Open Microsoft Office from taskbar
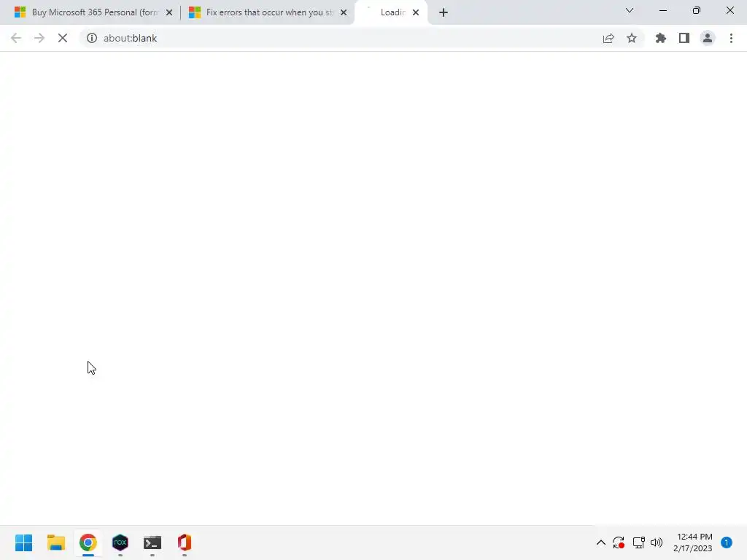 coord(185,542)
